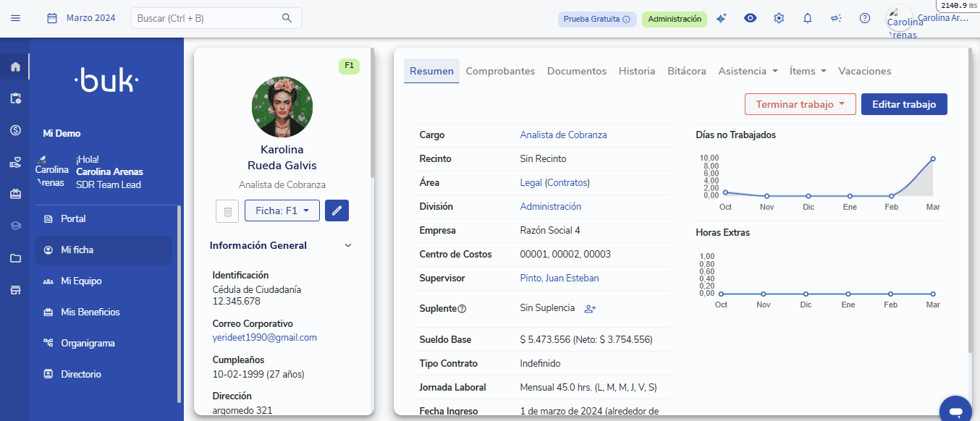The width and height of the screenshot is (980, 421).
Task: Click the graduation cap icon in sidebar
Action: coord(14,225)
